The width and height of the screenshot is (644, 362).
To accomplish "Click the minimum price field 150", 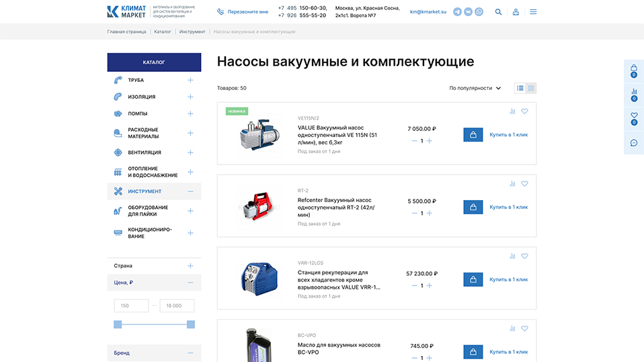I will click(x=131, y=306).
